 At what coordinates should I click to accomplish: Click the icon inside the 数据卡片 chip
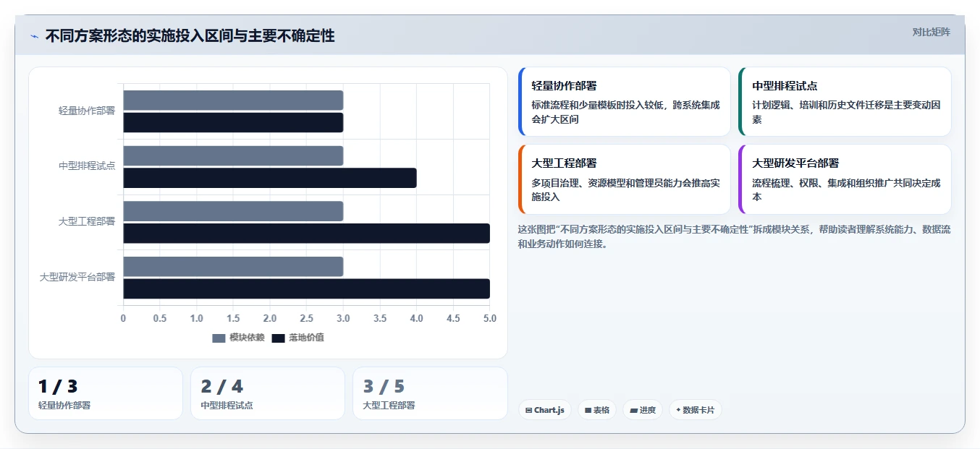point(678,410)
